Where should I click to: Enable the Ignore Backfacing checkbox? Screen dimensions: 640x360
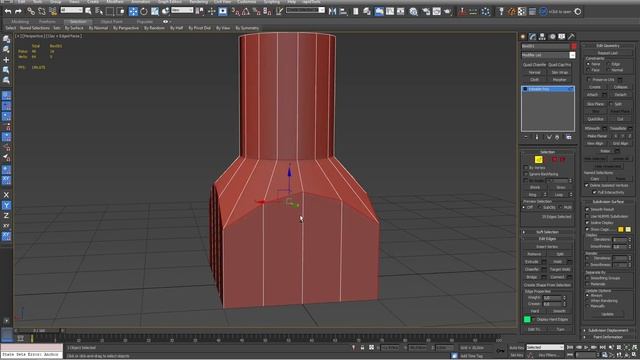[x=526, y=174]
